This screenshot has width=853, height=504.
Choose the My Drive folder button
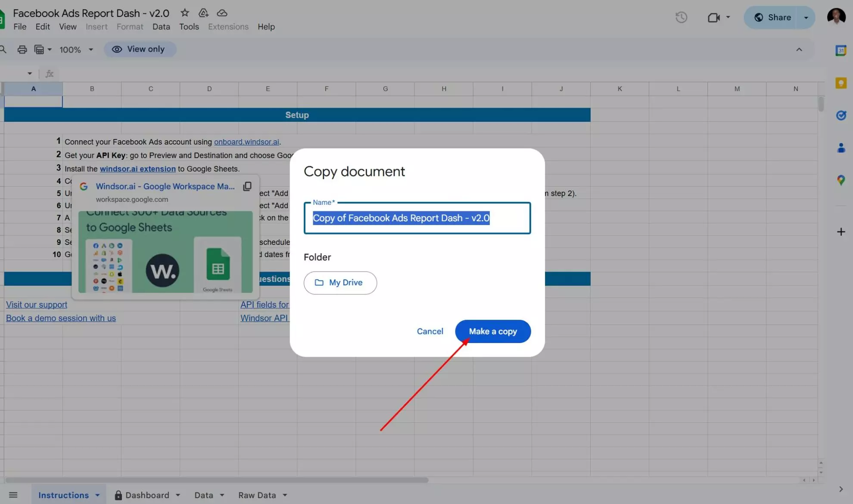point(340,283)
